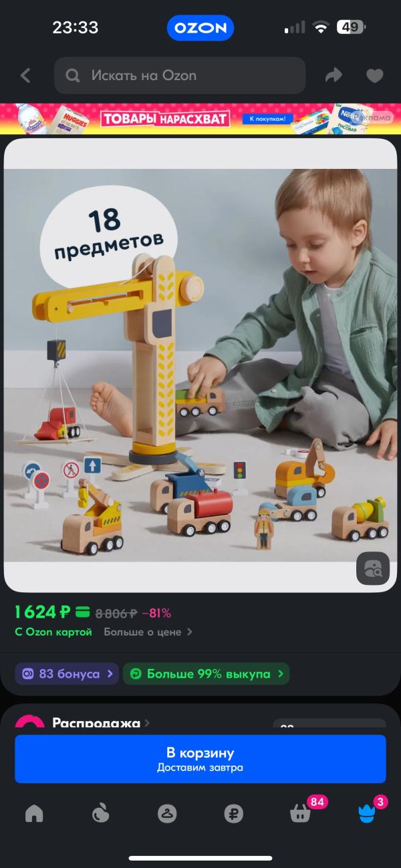401x868 pixels.
Task: Expand 'Больше о цене' price details
Action: [148, 632]
